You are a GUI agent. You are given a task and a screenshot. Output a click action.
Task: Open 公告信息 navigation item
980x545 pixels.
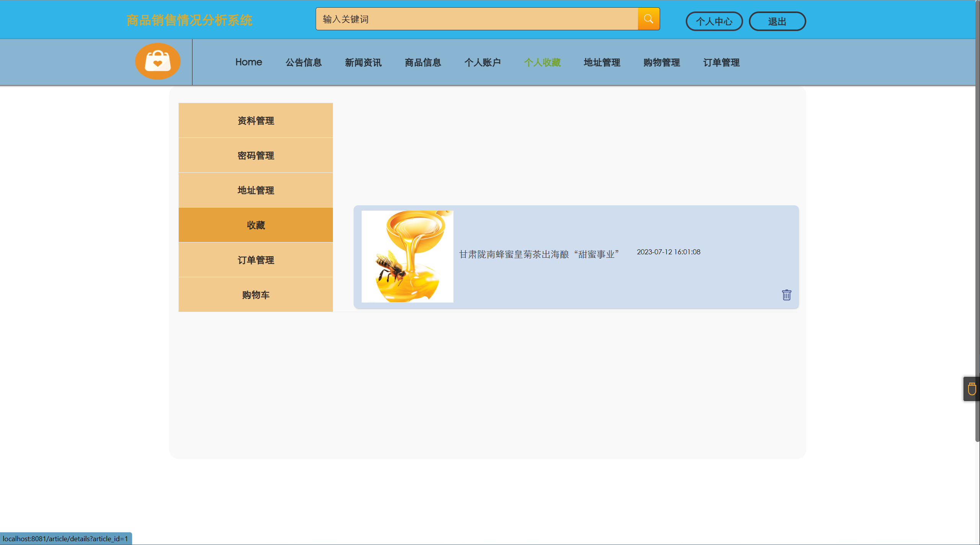coord(304,62)
